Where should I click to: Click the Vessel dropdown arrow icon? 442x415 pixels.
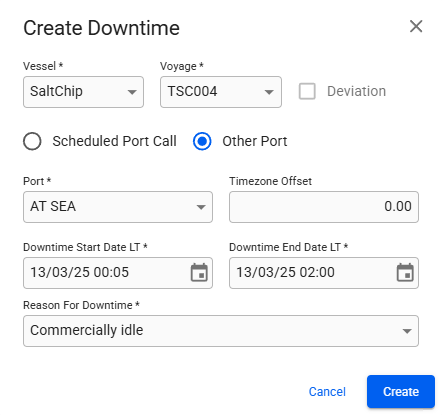(132, 92)
